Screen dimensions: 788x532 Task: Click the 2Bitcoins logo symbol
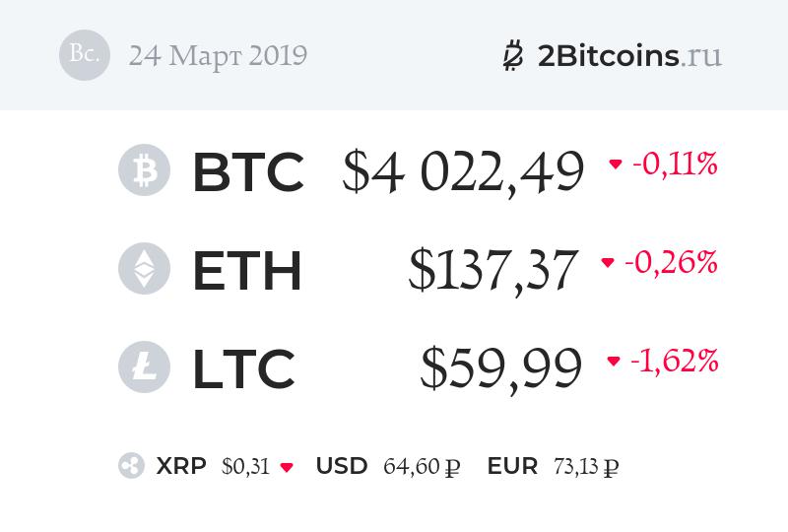pyautogui.click(x=512, y=56)
